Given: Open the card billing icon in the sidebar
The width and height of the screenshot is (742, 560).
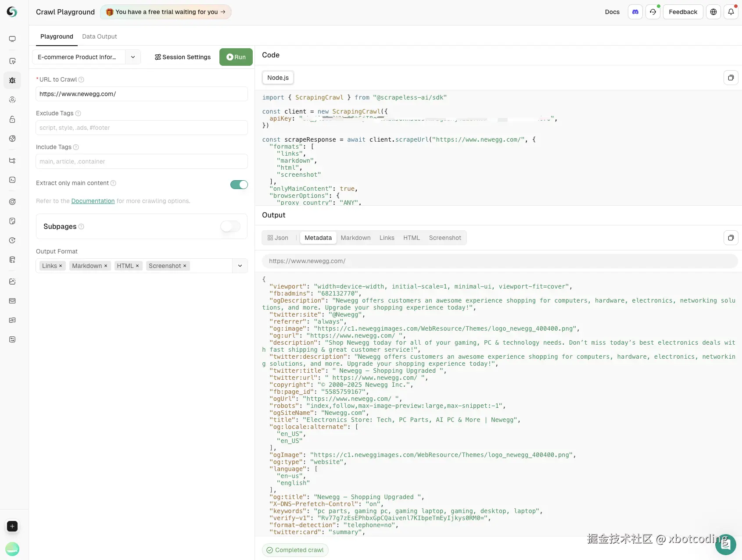Looking at the screenshot, I should (12, 301).
